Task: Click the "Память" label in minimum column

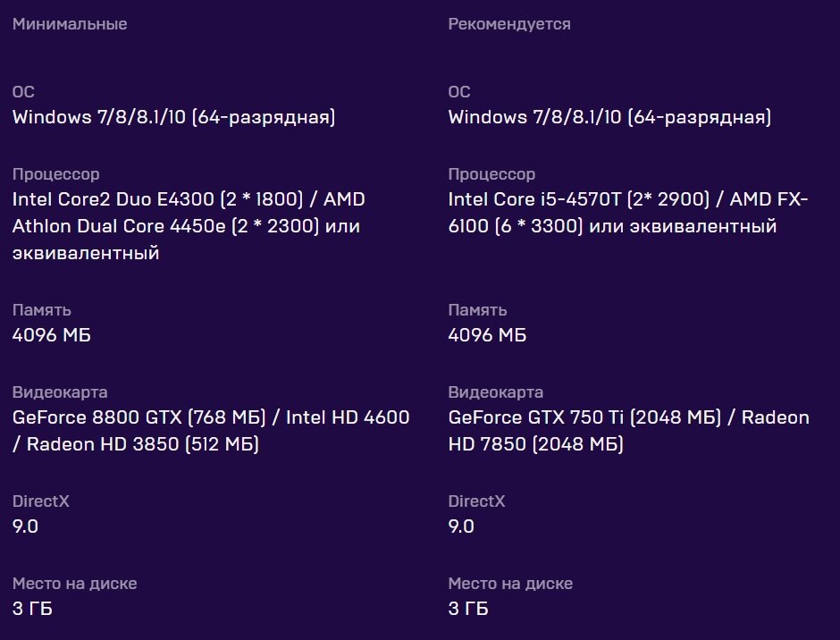Action: [x=42, y=310]
